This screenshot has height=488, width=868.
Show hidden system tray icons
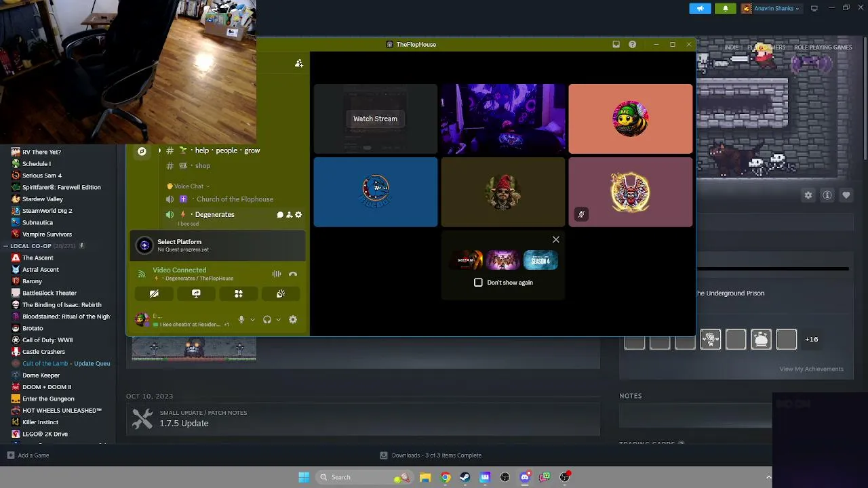coord(768,477)
